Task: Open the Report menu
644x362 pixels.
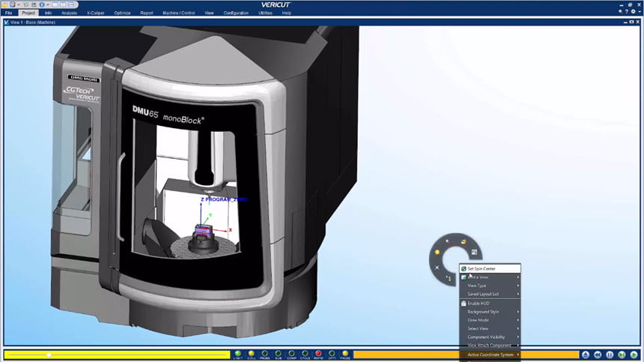Action: [x=147, y=13]
